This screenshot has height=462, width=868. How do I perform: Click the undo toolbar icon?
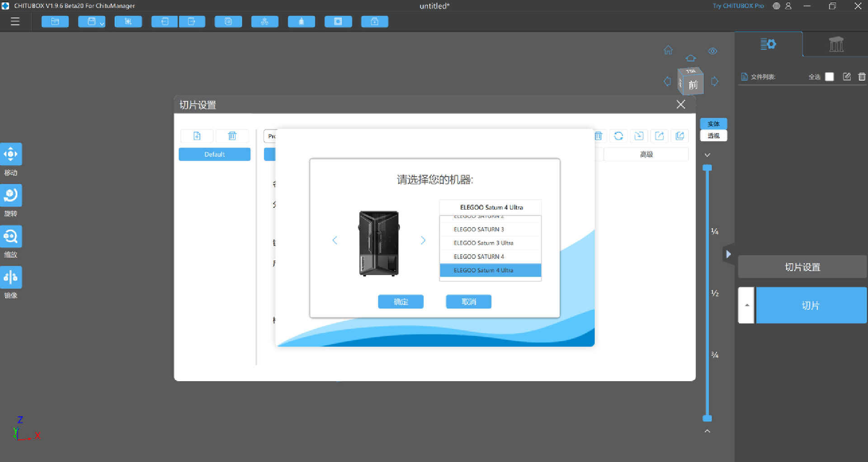tap(165, 22)
